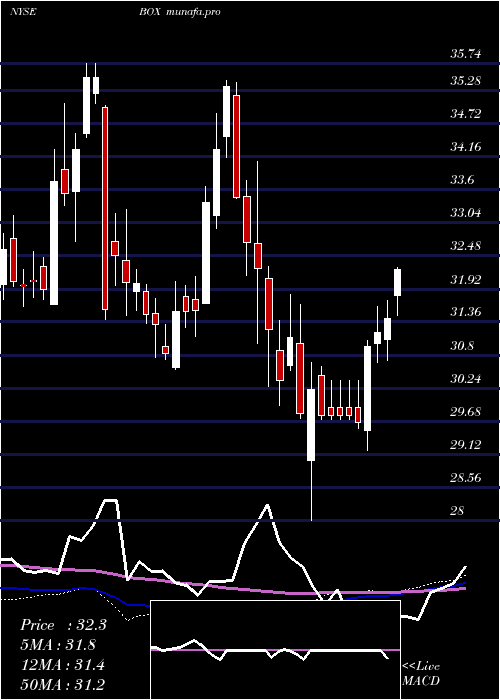The width and height of the screenshot is (500, 700).
Task: Click the 28 price level label
Action: (x=458, y=510)
